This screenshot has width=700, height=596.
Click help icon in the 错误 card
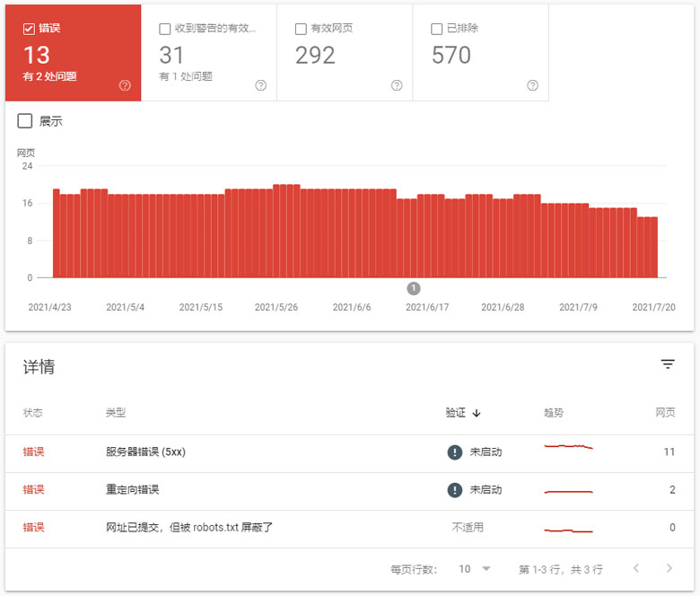(x=125, y=86)
